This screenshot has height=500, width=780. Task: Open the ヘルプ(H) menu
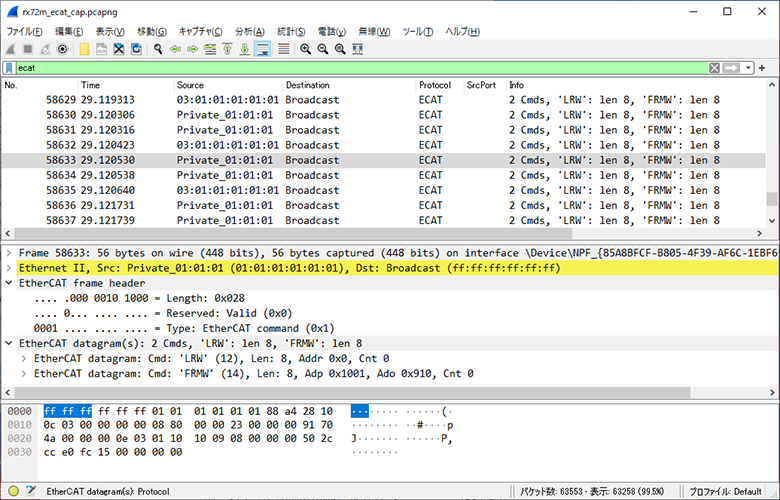463,32
